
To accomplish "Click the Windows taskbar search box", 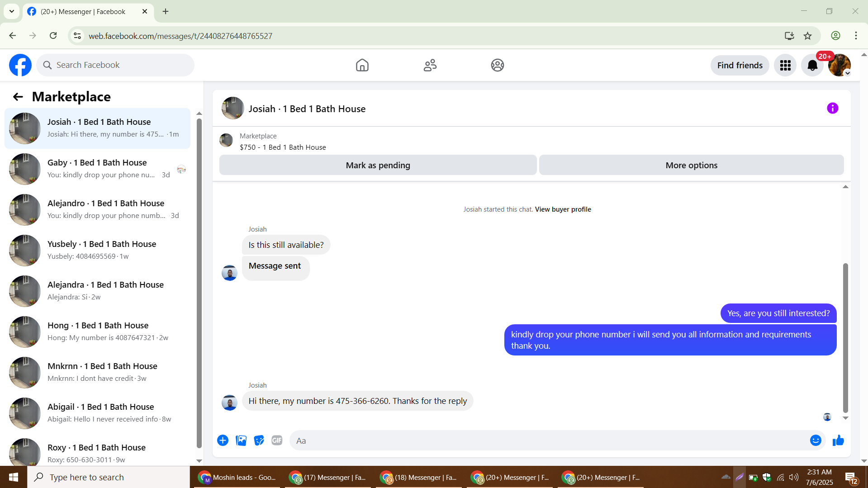I will coord(109,477).
